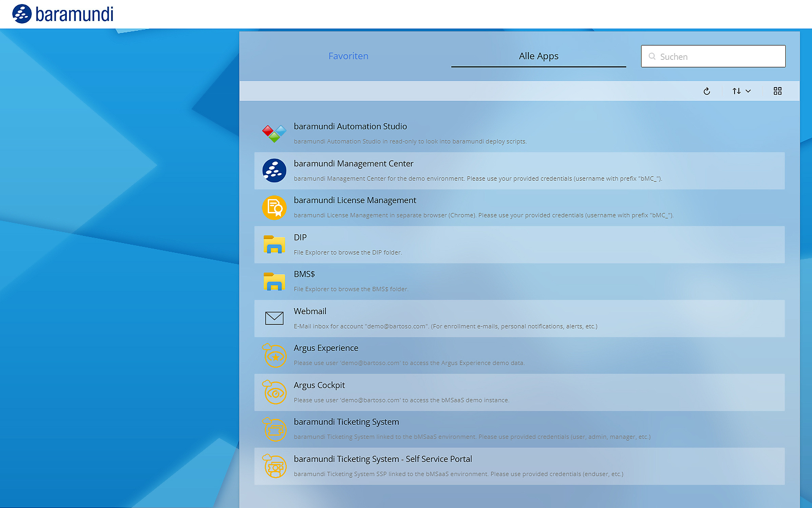Image resolution: width=812 pixels, height=508 pixels.
Task: Open the baramundi Management Center icon
Action: 273,170
